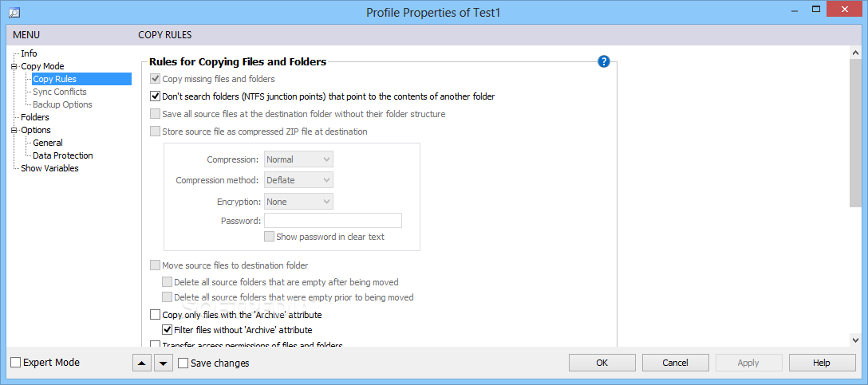Toggle the Expert Mode checkbox
The image size is (868, 385).
pos(16,363)
